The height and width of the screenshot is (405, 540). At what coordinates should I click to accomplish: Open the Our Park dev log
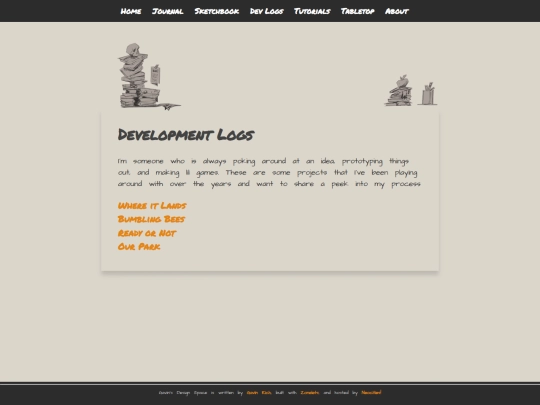(139, 247)
